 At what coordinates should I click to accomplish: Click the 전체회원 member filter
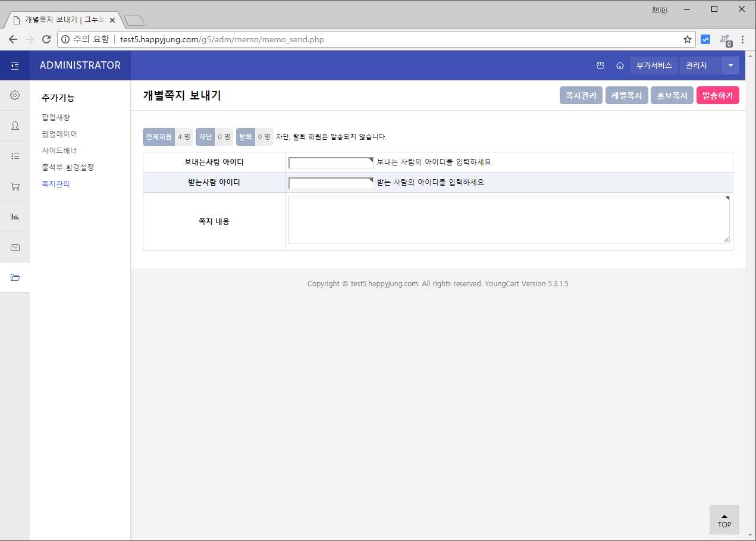[x=158, y=136]
